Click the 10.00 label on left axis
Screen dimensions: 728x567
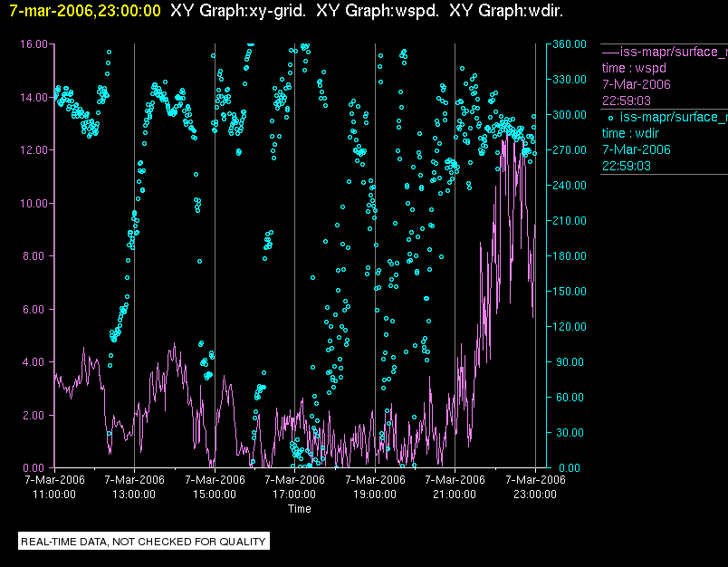34,204
